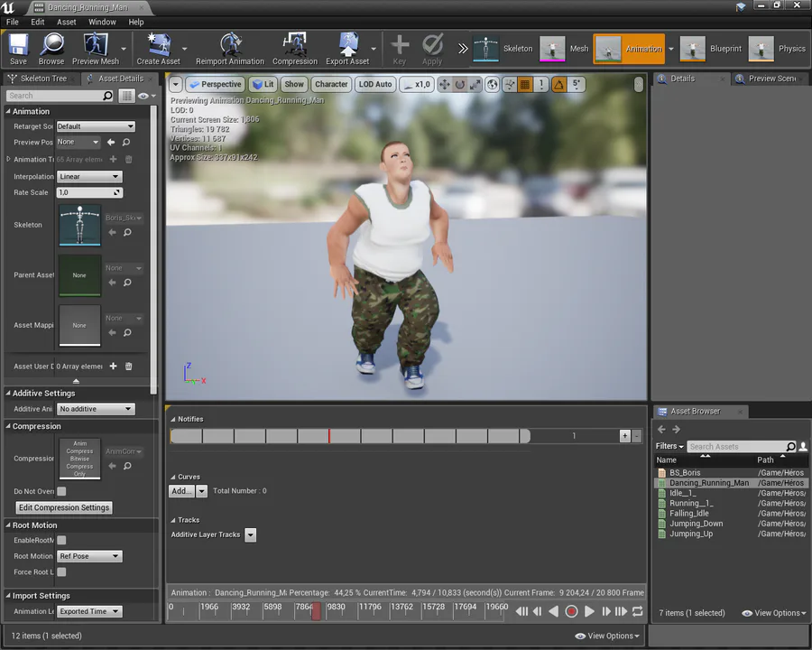812x650 pixels.
Task: Click the Reimport Animation icon
Action: click(230, 49)
